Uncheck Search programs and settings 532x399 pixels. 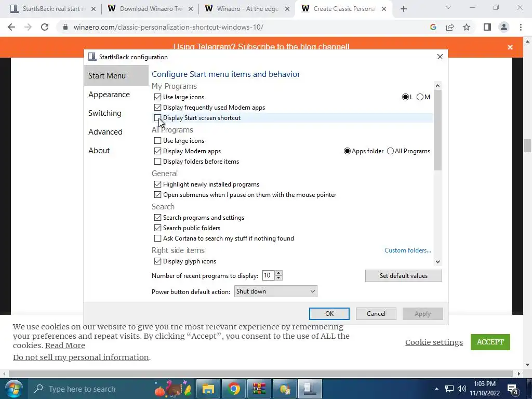coord(157,218)
